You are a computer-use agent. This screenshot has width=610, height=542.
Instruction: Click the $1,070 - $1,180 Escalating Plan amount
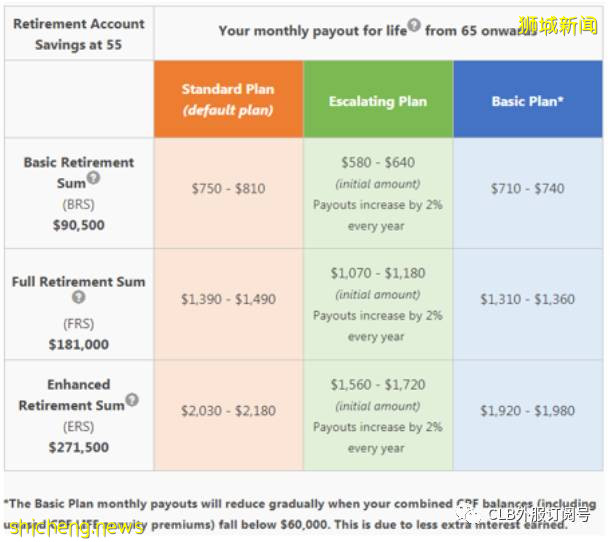pyautogui.click(x=377, y=272)
